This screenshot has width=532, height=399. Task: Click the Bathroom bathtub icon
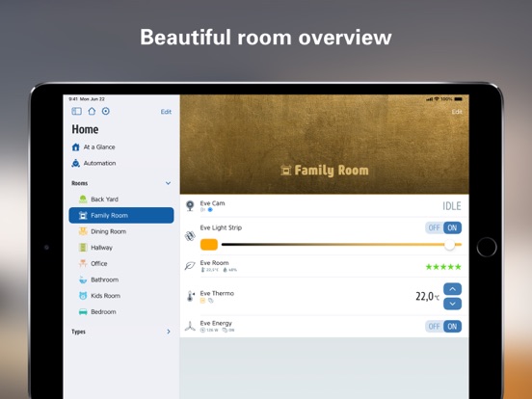83,279
